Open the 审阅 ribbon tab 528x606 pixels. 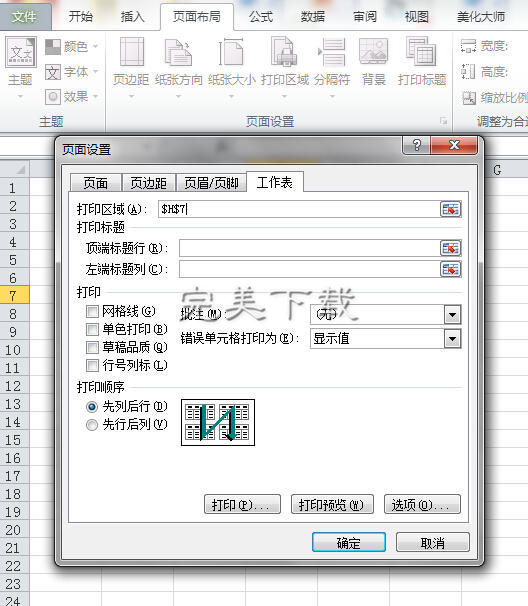click(x=364, y=17)
